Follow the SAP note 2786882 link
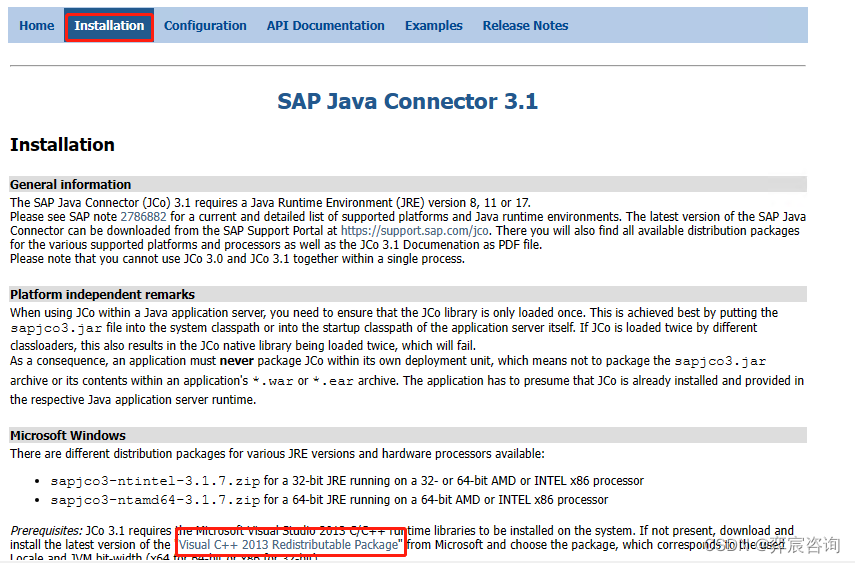855x563 pixels. click(x=143, y=217)
